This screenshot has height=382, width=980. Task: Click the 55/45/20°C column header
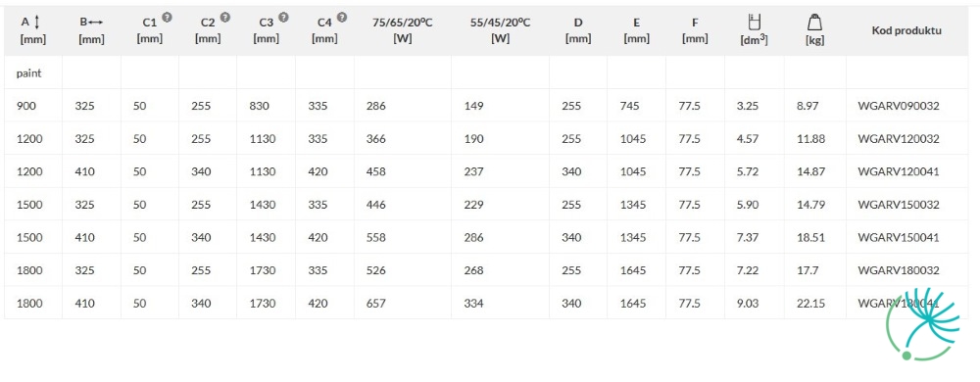coord(500,30)
